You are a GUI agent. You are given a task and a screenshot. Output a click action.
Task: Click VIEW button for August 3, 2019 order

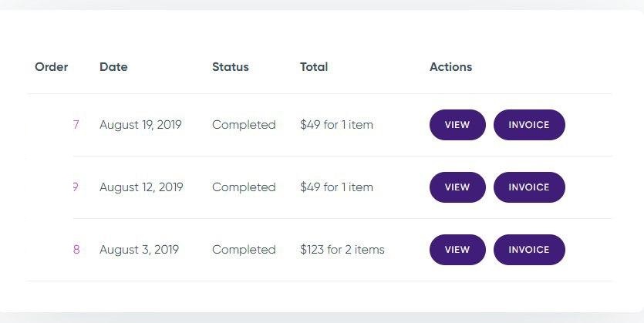click(457, 250)
